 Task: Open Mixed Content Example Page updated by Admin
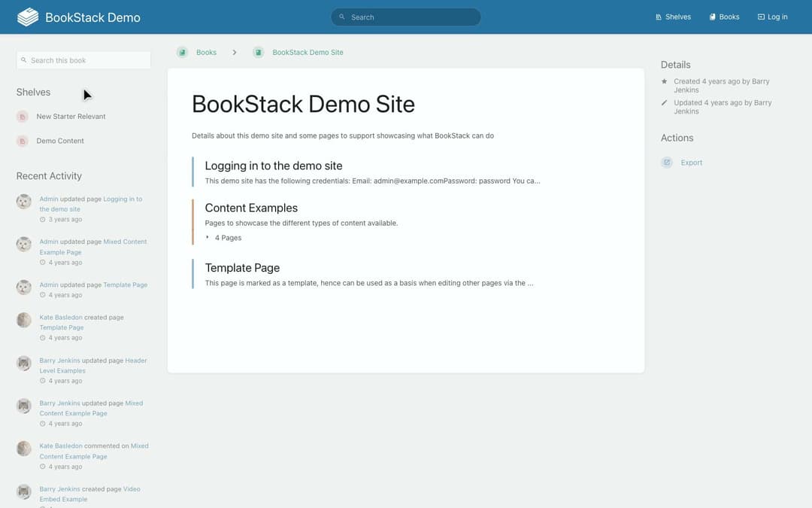point(93,248)
